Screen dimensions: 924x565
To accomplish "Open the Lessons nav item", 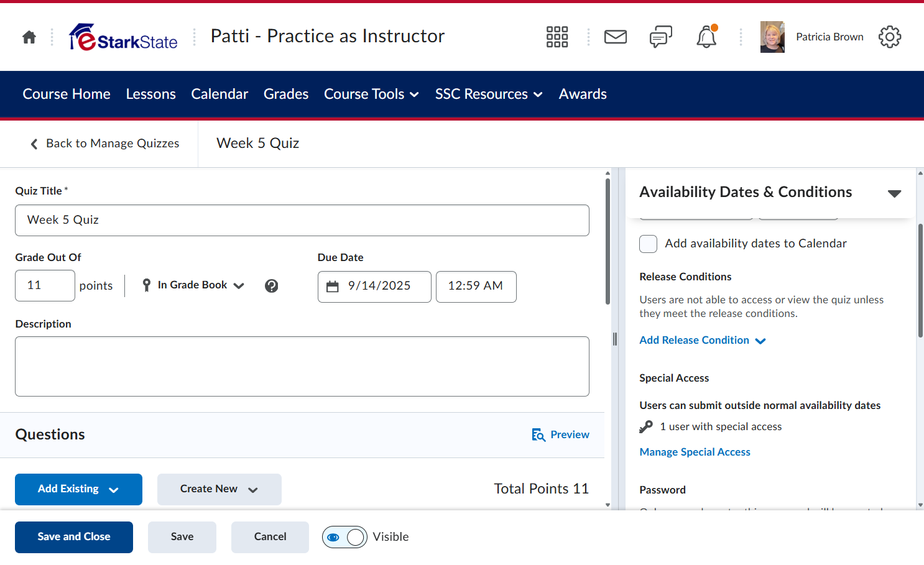I will point(151,94).
